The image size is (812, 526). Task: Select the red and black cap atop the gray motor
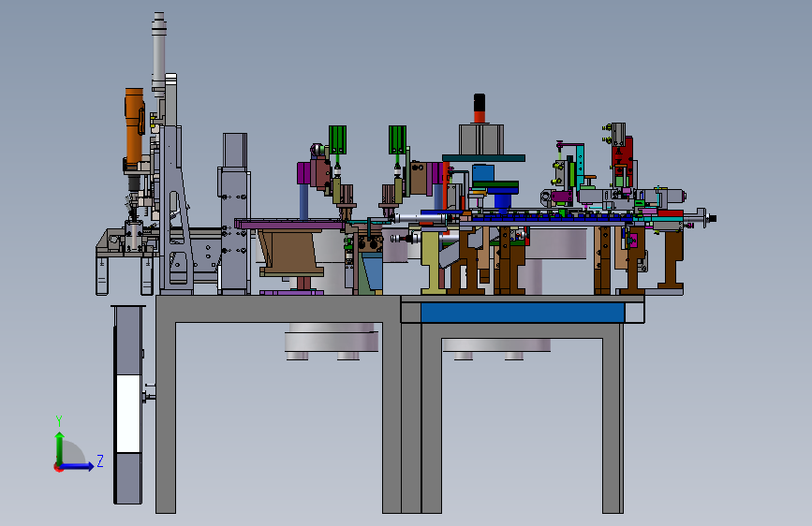coord(480,109)
